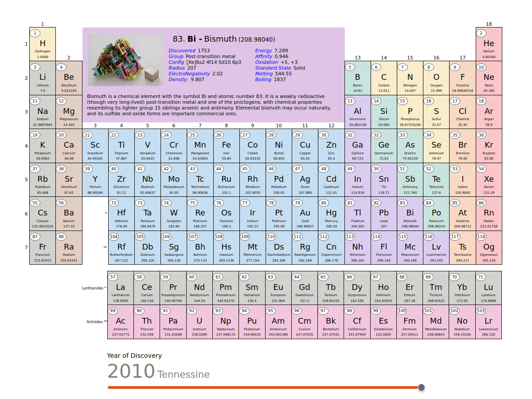This screenshot has height=399, width=532.
Task: Click the Bismuth (Bi) cell in table
Action: click(x=410, y=214)
